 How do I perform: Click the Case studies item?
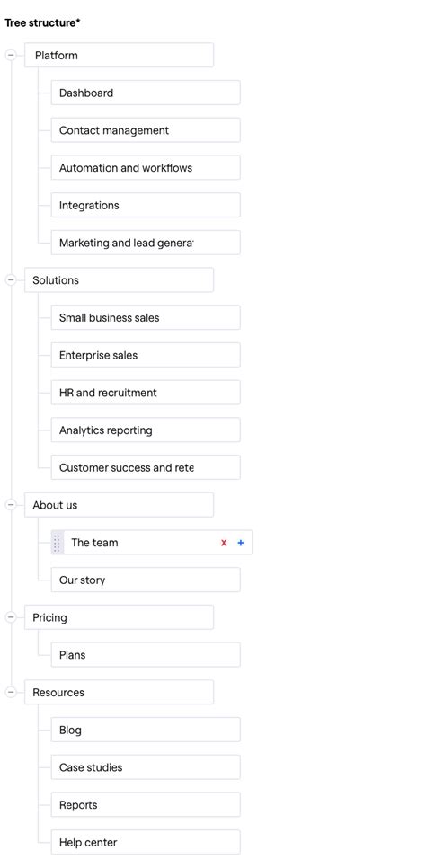tap(146, 767)
